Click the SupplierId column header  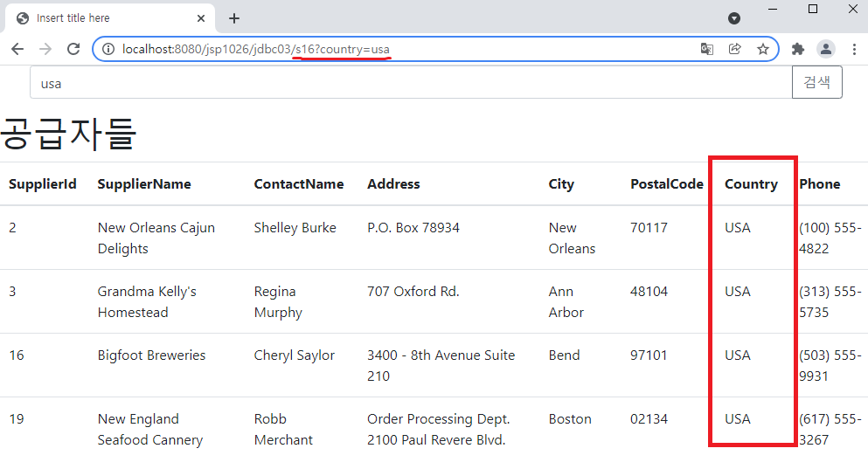[x=43, y=184]
